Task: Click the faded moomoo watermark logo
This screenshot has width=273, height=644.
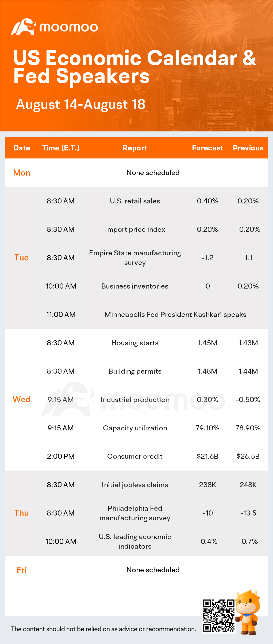Action: click(133, 400)
